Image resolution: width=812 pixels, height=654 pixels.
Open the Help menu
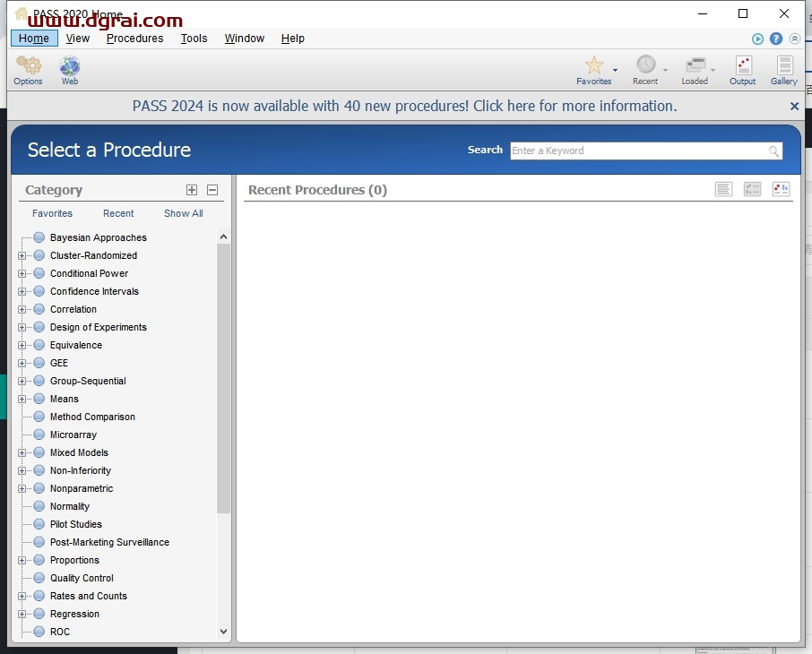tap(292, 39)
